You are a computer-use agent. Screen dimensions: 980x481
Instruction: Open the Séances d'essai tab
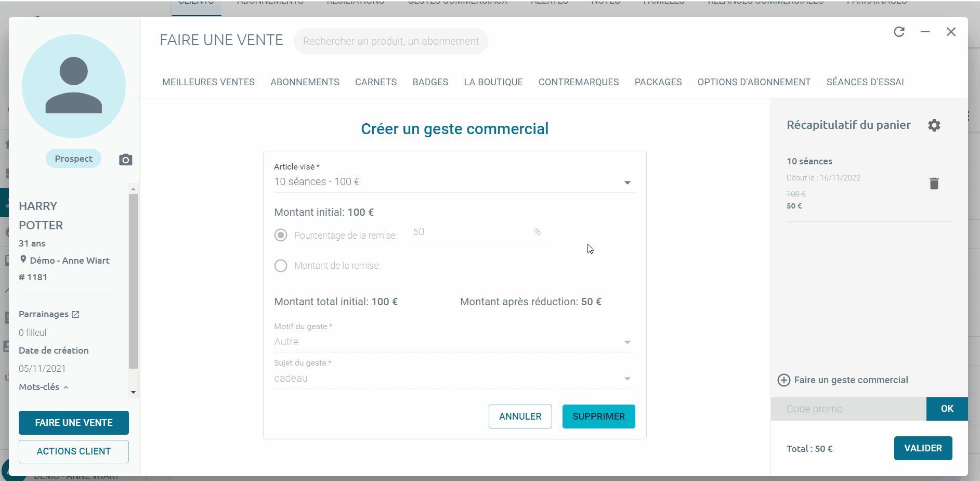(x=865, y=82)
